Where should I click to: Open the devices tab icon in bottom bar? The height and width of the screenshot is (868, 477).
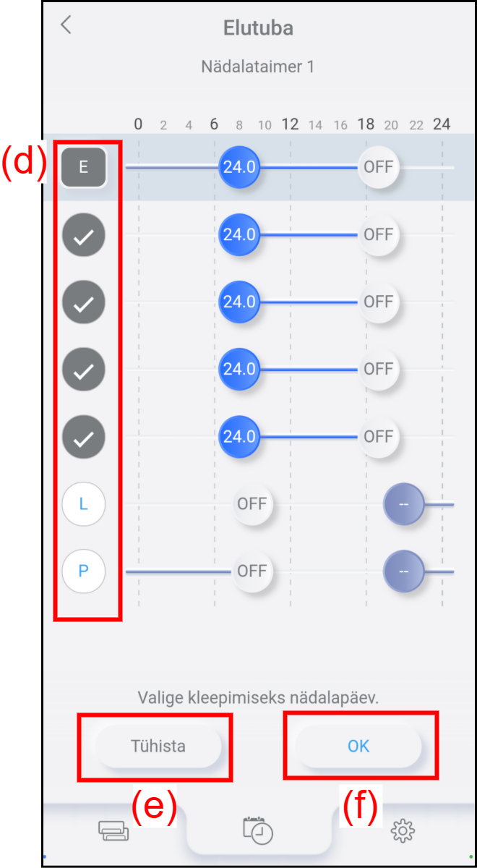pyautogui.click(x=113, y=831)
